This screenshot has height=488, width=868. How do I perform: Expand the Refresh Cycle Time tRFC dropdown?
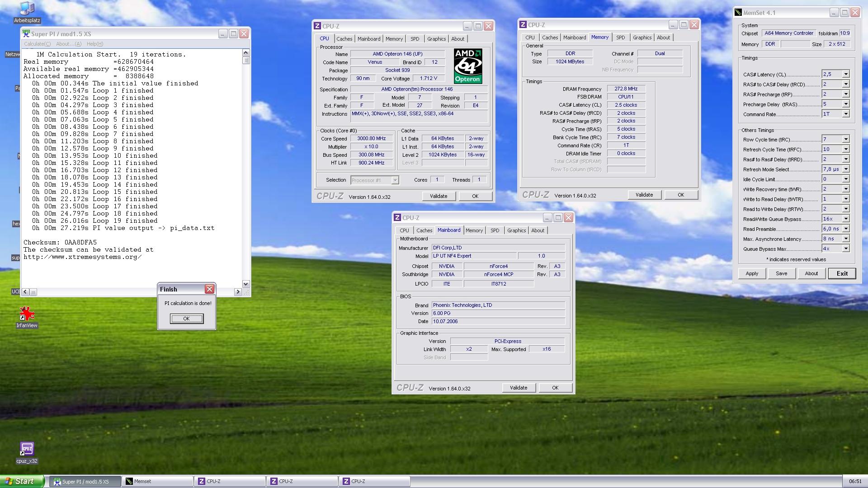[x=845, y=149]
